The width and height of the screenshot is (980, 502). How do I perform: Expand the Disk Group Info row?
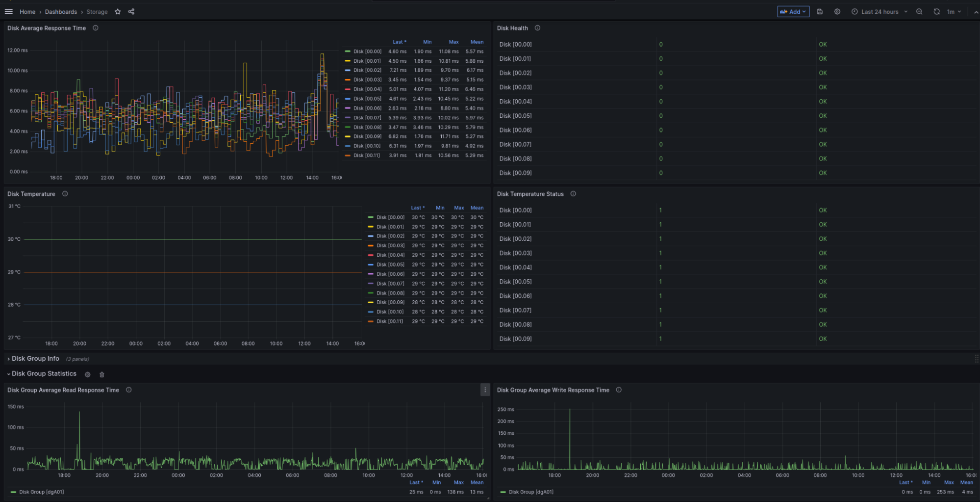[35, 359]
